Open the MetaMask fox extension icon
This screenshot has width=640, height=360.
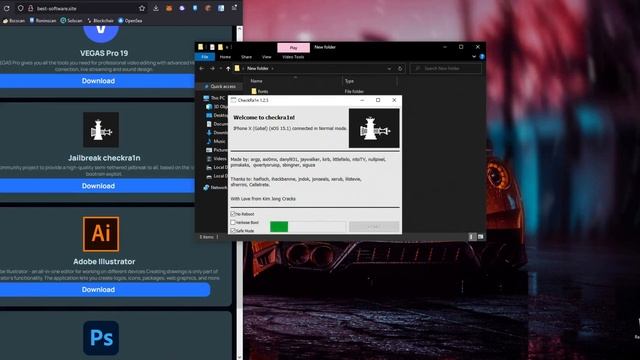coord(169,8)
